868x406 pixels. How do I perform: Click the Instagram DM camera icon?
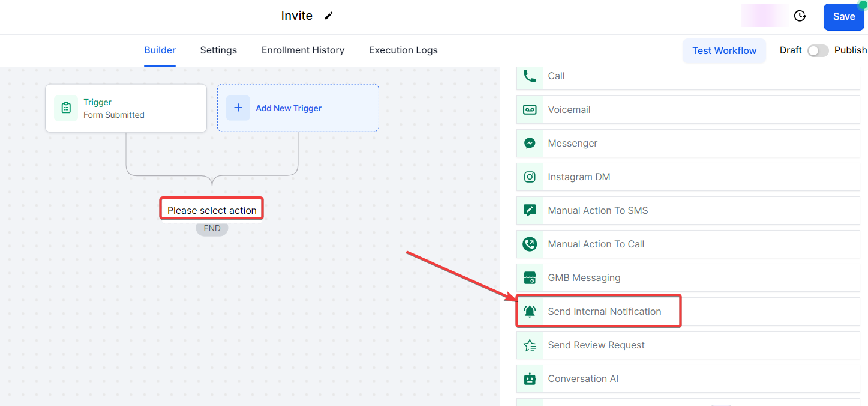(530, 177)
